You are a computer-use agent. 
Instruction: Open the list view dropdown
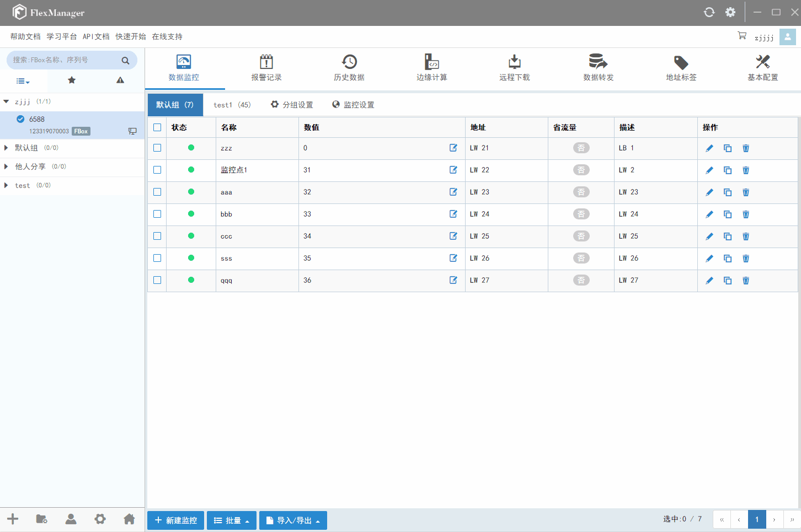[23, 81]
